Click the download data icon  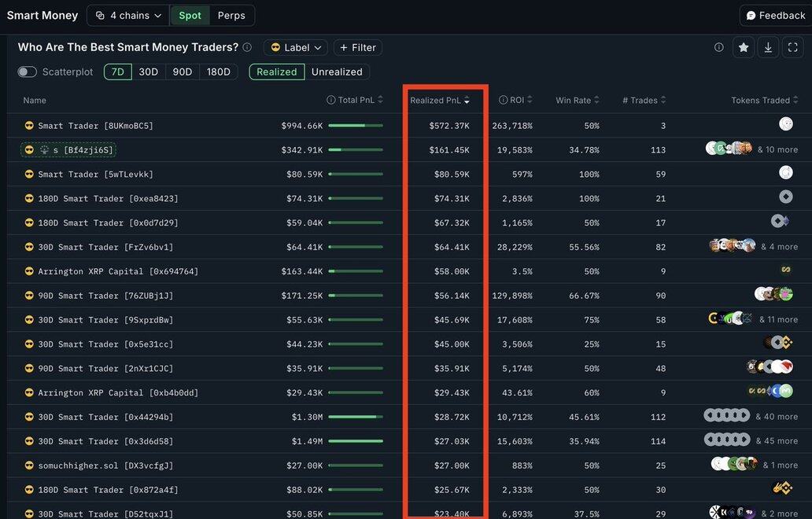(768, 48)
